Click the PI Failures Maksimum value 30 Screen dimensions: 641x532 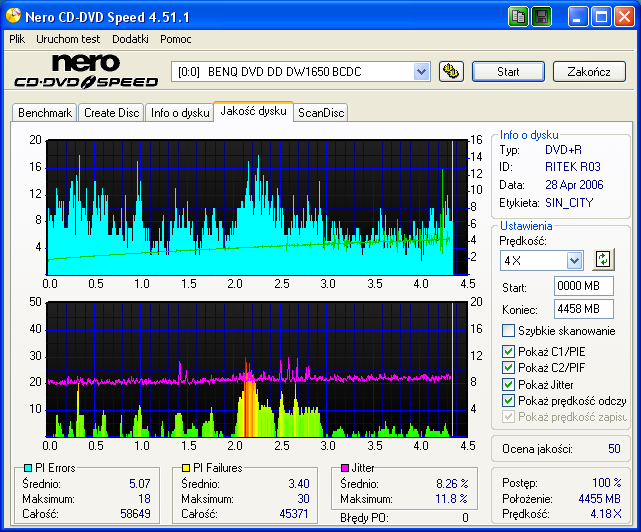click(x=303, y=499)
